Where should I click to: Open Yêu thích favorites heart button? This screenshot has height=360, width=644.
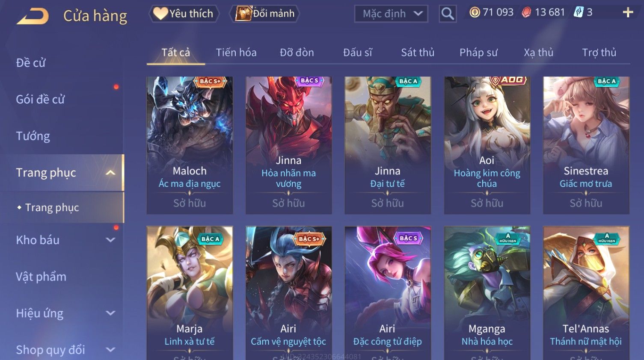tap(184, 14)
